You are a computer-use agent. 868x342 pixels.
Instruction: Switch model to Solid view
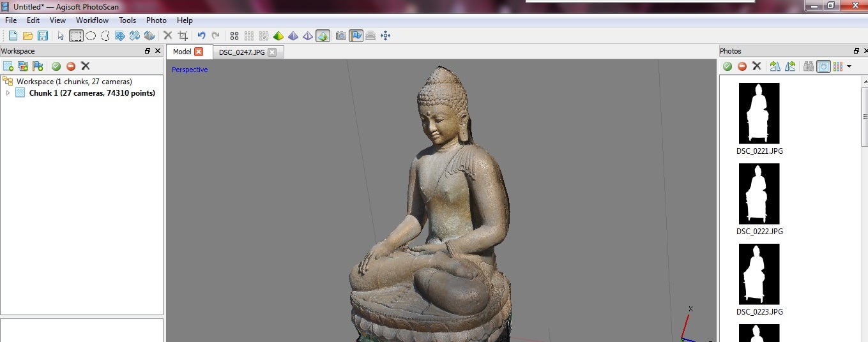(x=293, y=36)
